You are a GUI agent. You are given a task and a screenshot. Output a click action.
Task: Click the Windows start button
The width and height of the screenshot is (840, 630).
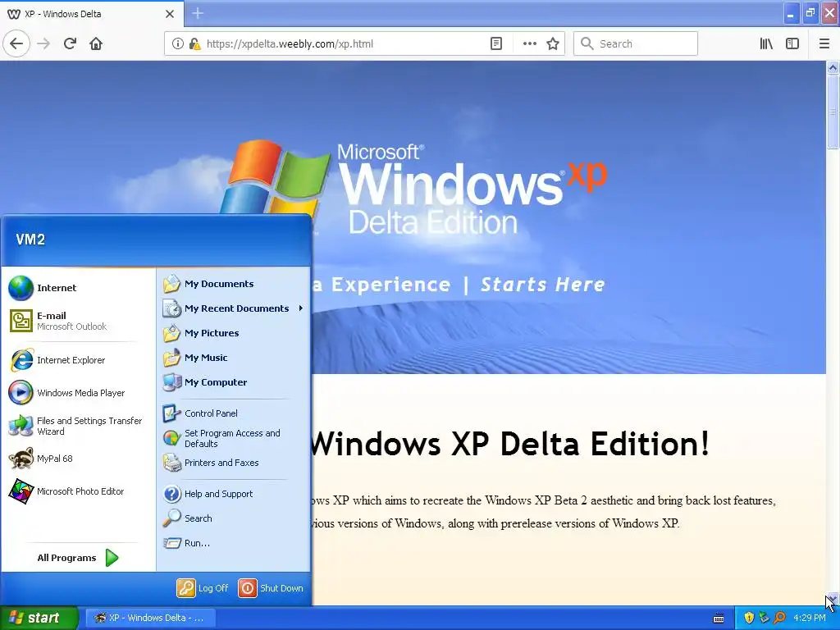click(39, 619)
